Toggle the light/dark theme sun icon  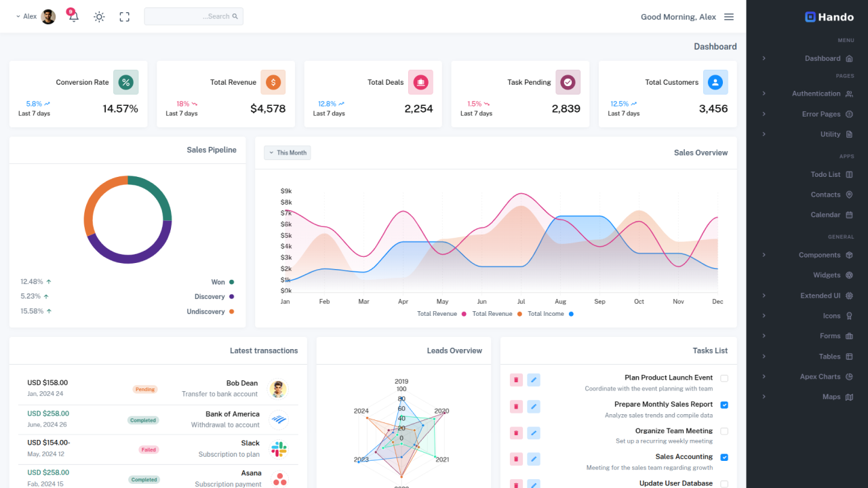click(x=98, y=16)
